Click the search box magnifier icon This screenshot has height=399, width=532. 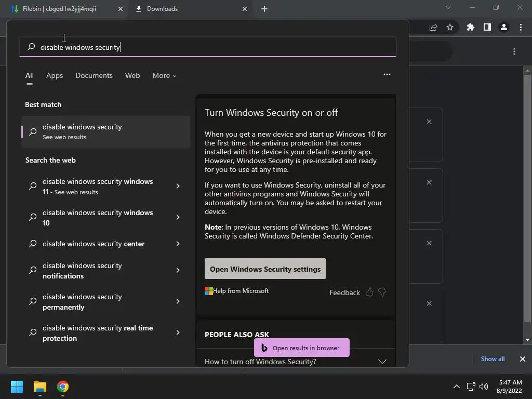(x=31, y=47)
